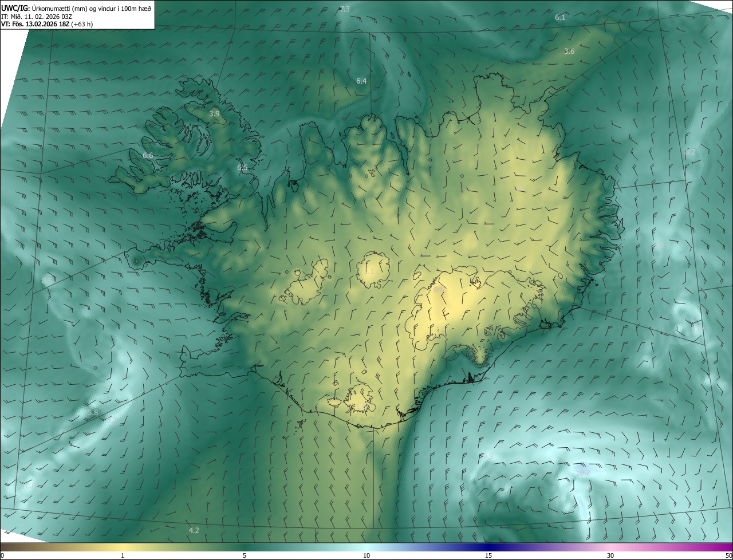
Task: Click the "10" tick on the colorbar
Action: (366, 555)
